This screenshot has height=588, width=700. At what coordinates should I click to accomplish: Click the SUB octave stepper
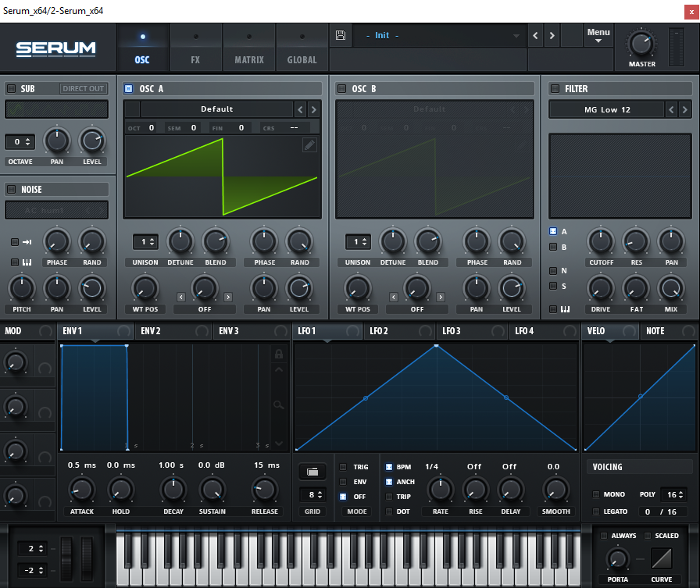tap(20, 142)
